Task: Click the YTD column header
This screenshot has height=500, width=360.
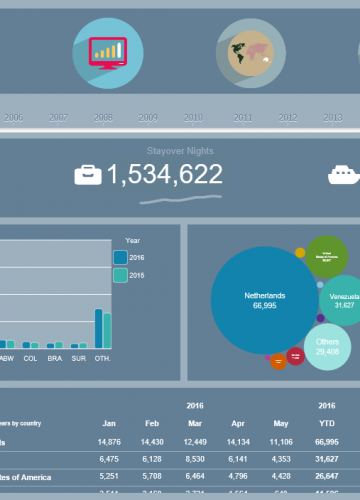Action: click(327, 423)
